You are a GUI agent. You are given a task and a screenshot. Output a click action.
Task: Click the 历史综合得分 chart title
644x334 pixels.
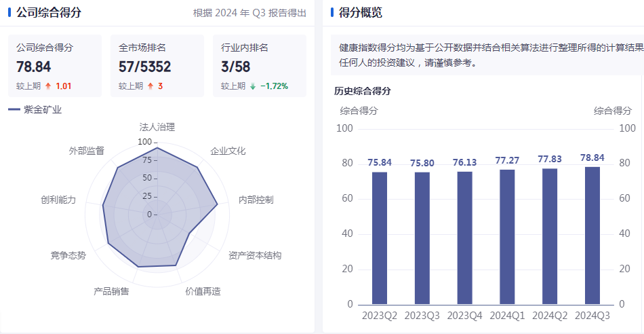pyautogui.click(x=363, y=92)
